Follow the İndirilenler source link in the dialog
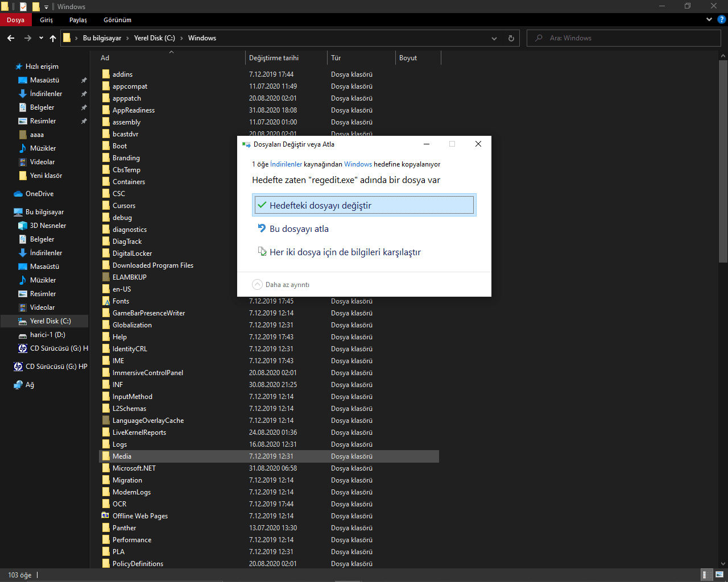 coord(286,164)
